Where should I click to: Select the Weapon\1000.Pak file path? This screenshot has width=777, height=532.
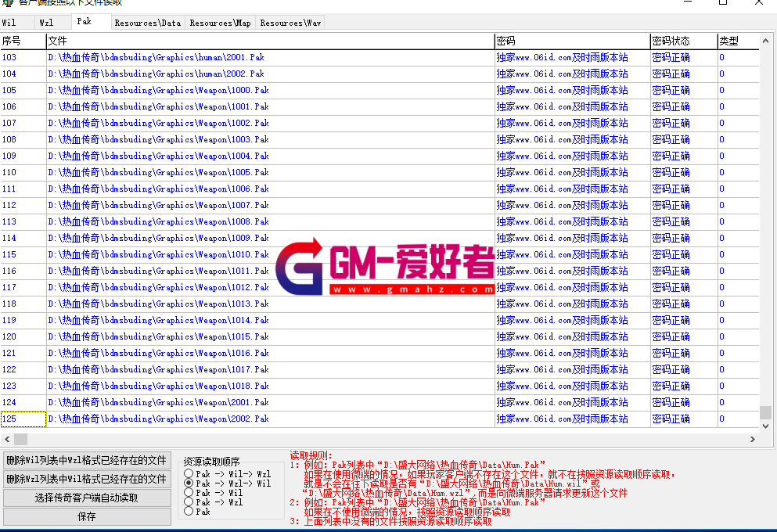coord(159,90)
